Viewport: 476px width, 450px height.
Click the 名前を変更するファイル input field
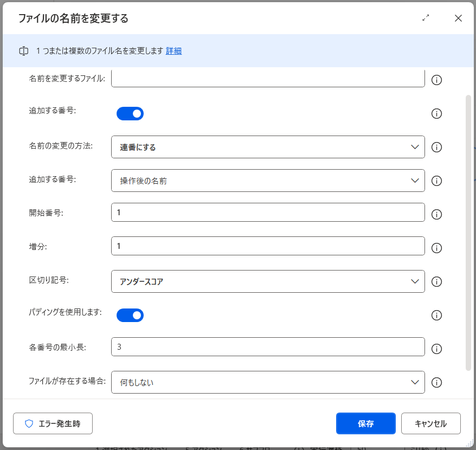(268, 79)
